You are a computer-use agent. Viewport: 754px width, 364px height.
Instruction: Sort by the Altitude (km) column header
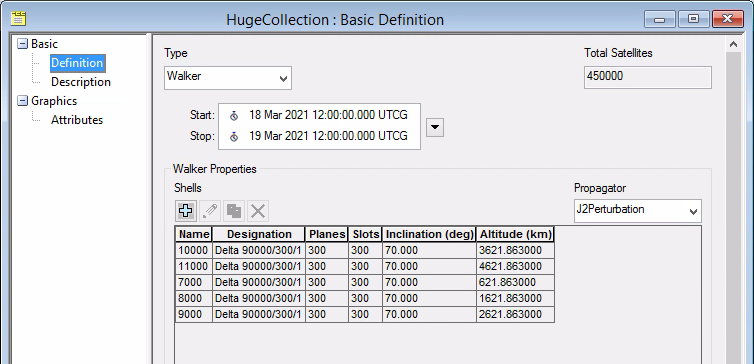(515, 234)
